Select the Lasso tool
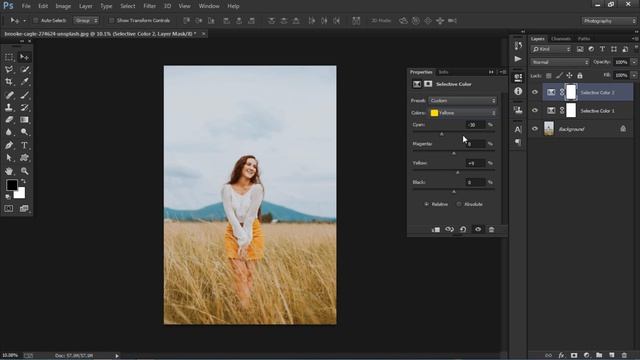Image resolution: width=640 pixels, height=360 pixels. [x=9, y=70]
